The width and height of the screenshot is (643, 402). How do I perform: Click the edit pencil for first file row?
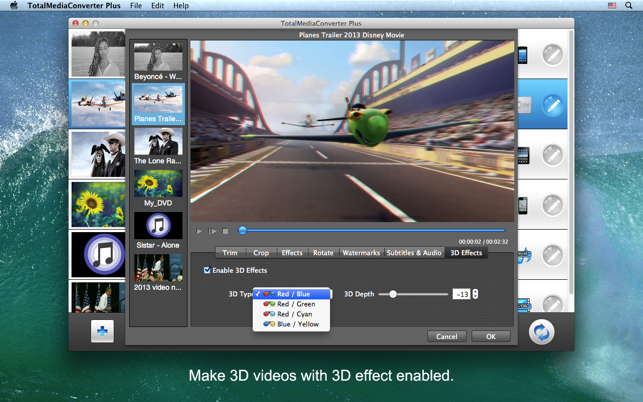pos(552,55)
